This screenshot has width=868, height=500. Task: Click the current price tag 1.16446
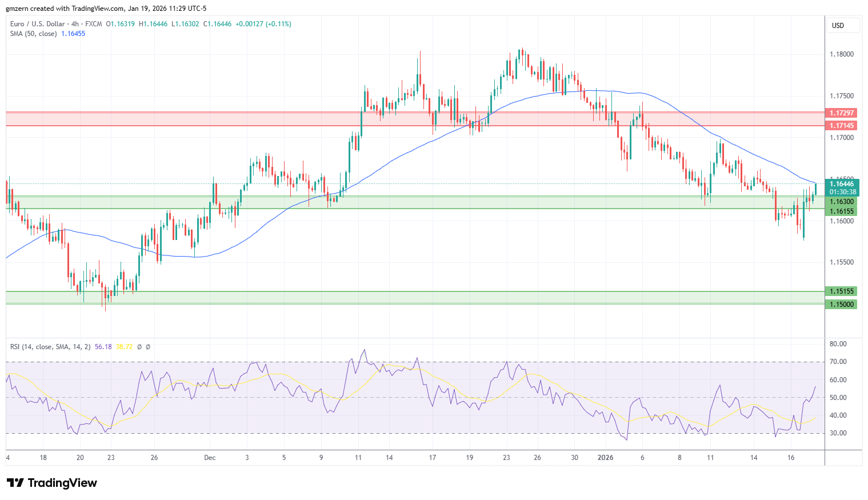coord(842,184)
